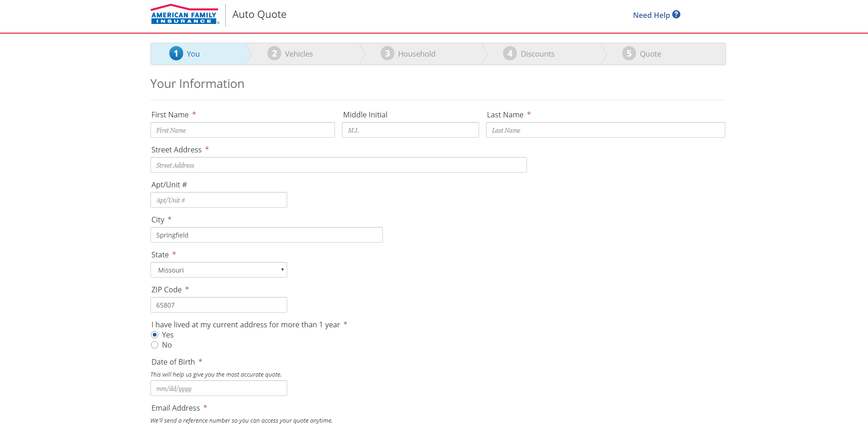Click the Need Help link
The height and width of the screenshot is (424, 868).
[x=651, y=15]
